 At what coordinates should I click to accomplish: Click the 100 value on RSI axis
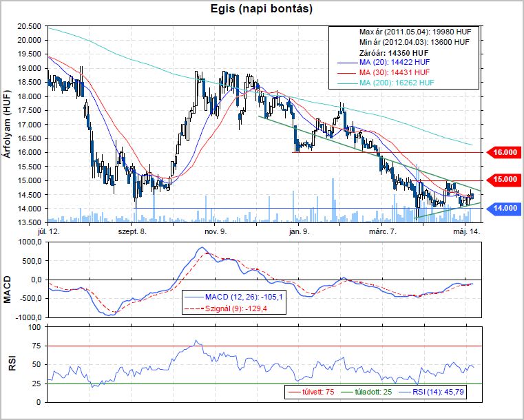point(34,327)
